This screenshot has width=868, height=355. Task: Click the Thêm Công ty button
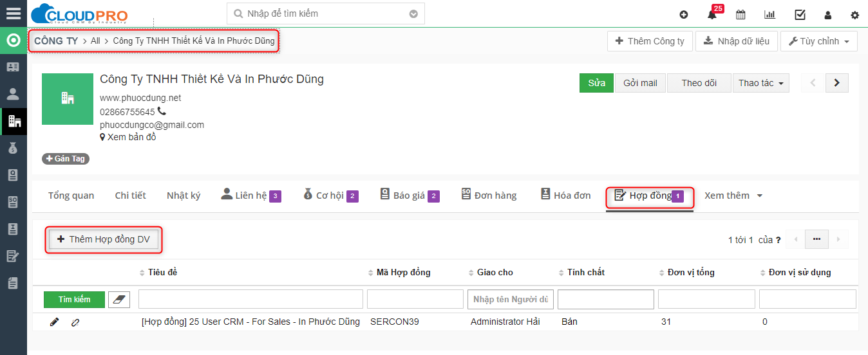650,41
